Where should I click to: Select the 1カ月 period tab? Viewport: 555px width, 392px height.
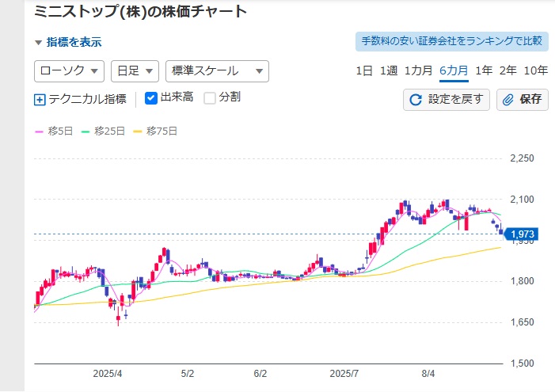click(x=418, y=70)
